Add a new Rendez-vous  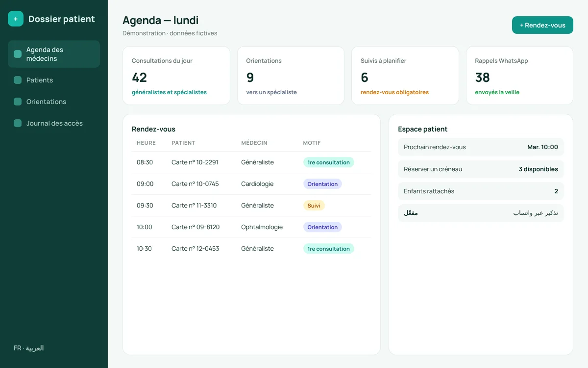coord(542,25)
